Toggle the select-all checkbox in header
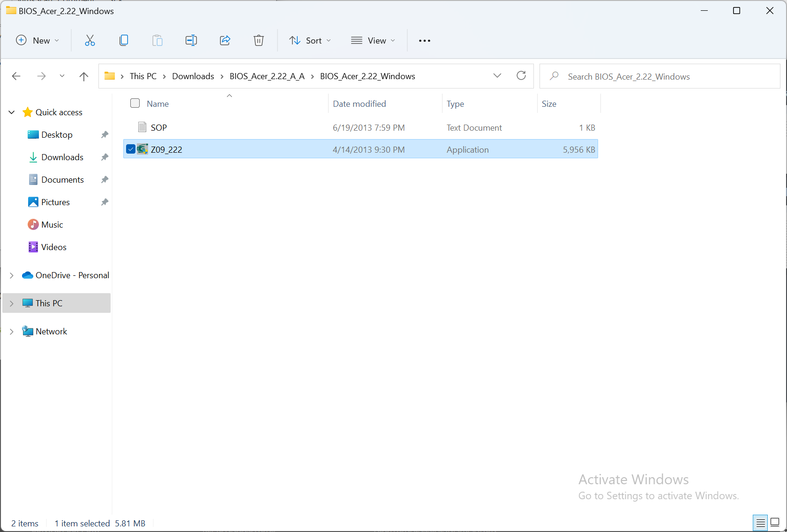Viewport: 787px width, 532px height. (135, 103)
